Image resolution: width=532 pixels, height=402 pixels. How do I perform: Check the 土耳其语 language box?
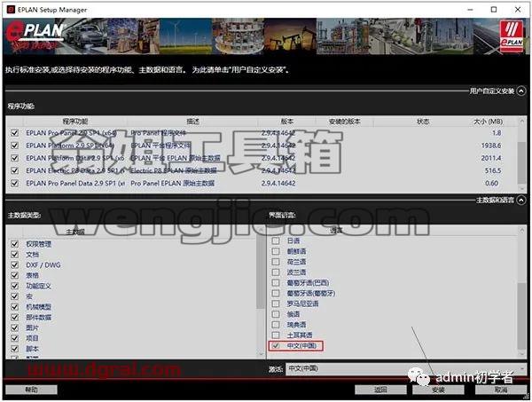tap(276, 335)
